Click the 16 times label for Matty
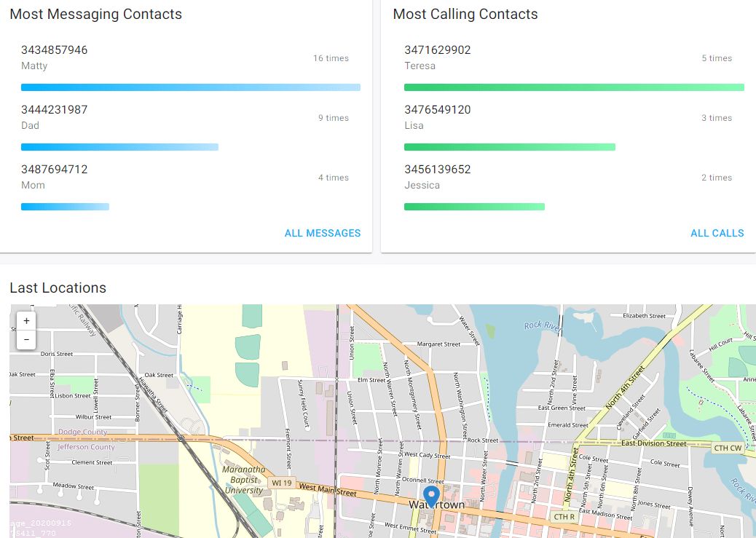This screenshot has width=756, height=538. point(331,58)
